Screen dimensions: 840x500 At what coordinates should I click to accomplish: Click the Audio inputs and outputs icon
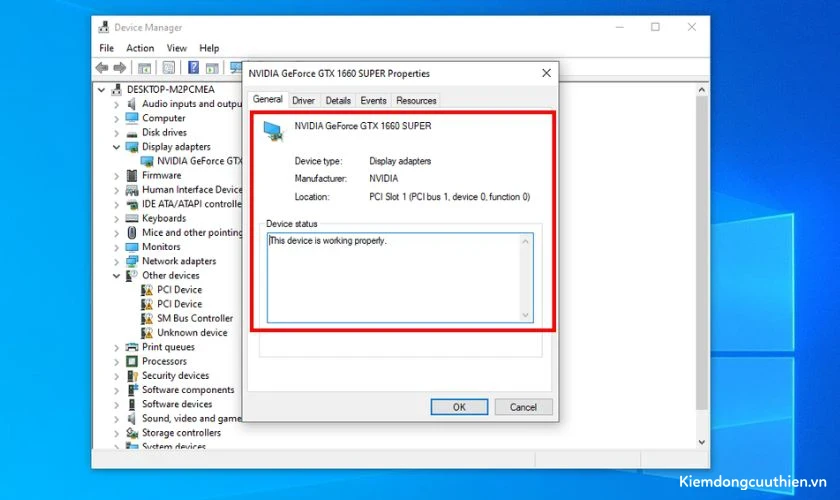pyautogui.click(x=131, y=103)
